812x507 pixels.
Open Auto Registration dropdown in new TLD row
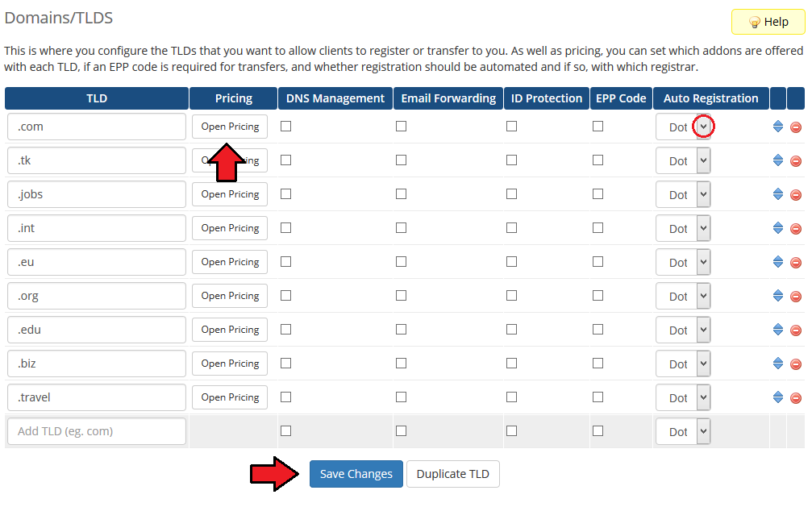703,432
